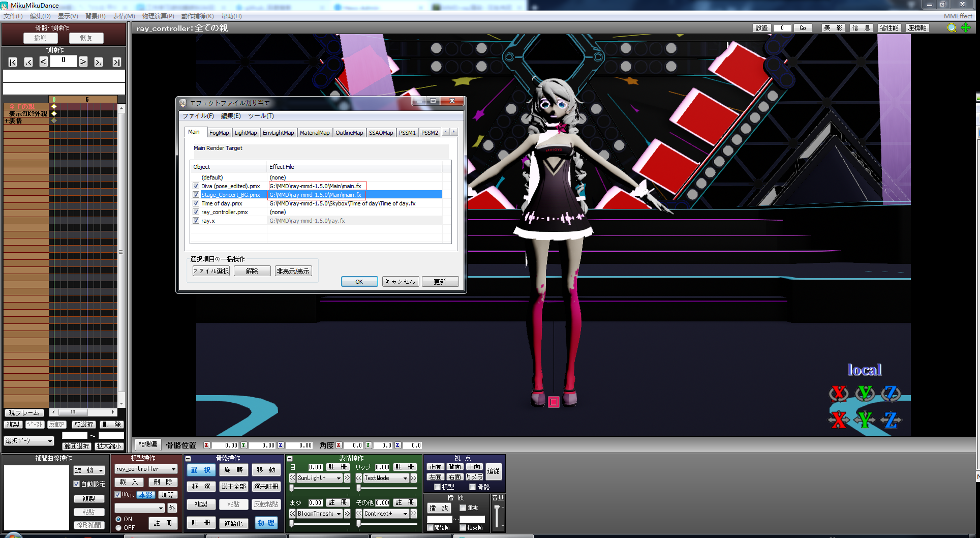Toggle Time of day.pmx checkbox
Screen dimensions: 980x538
tap(196, 203)
